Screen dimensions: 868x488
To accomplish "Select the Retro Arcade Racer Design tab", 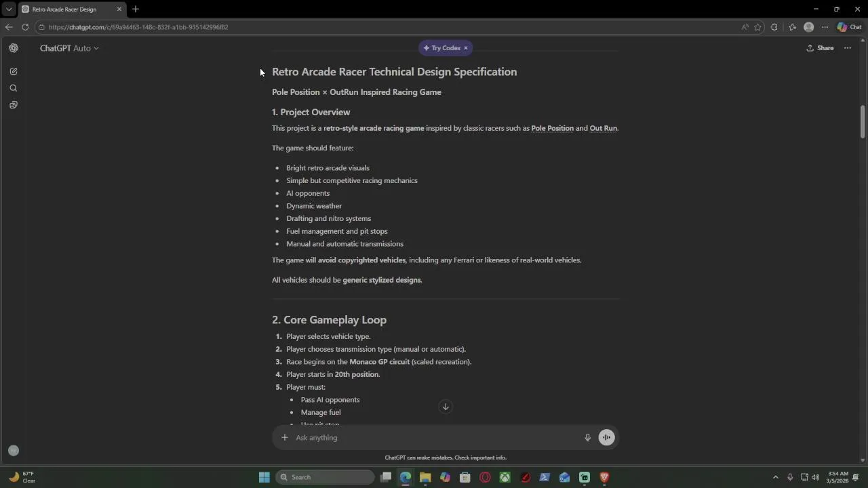I will click(72, 9).
